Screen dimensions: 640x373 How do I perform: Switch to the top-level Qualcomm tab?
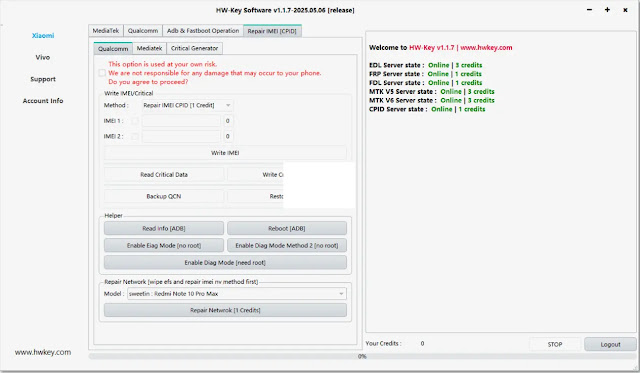tap(143, 31)
